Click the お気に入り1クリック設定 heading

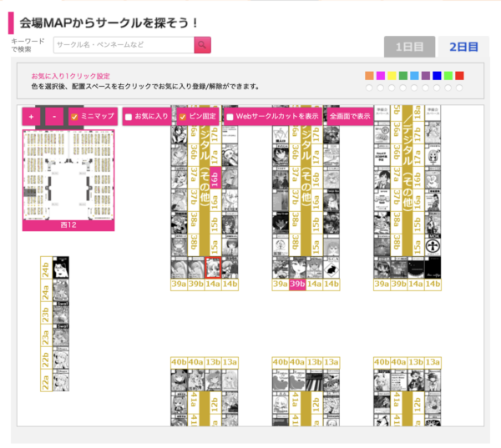click(x=71, y=76)
